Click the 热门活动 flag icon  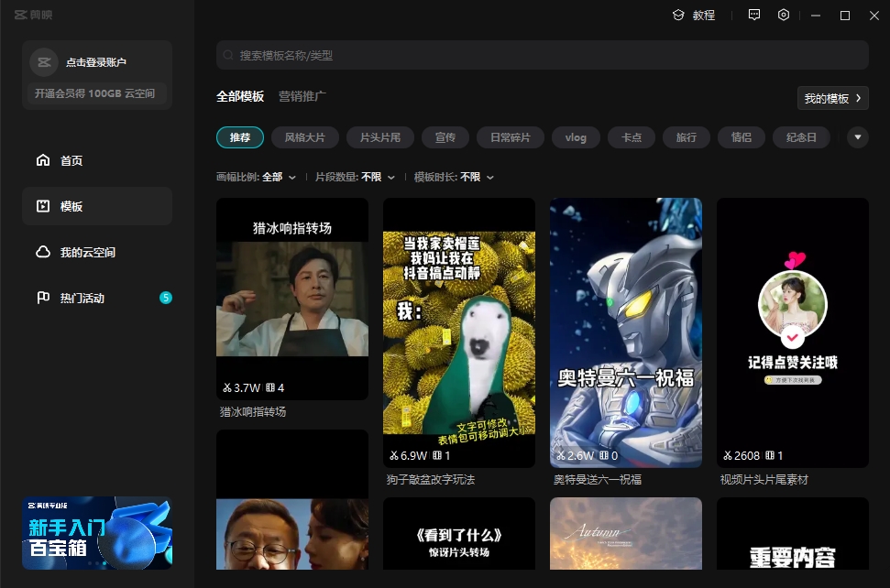click(x=43, y=298)
